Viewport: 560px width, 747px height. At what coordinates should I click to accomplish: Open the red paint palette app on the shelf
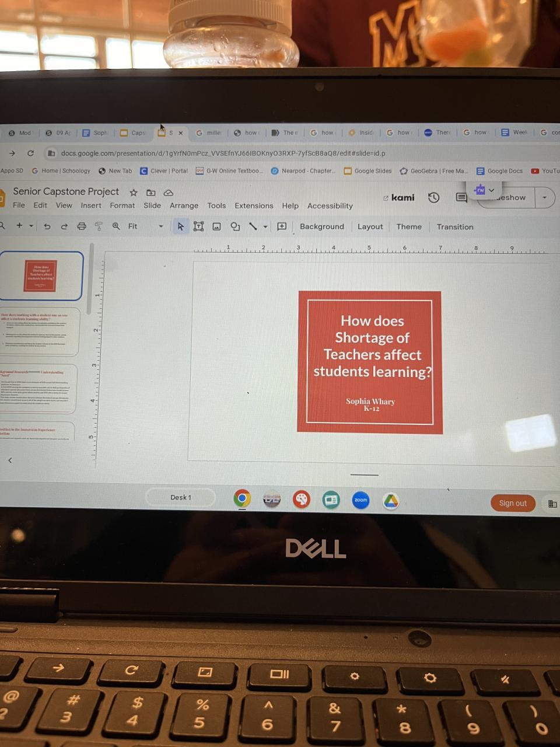[x=302, y=500]
